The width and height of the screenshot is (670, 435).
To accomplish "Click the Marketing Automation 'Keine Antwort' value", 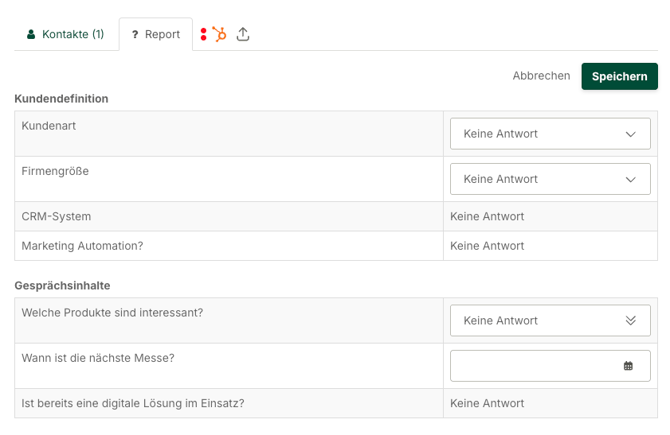I will click(487, 246).
